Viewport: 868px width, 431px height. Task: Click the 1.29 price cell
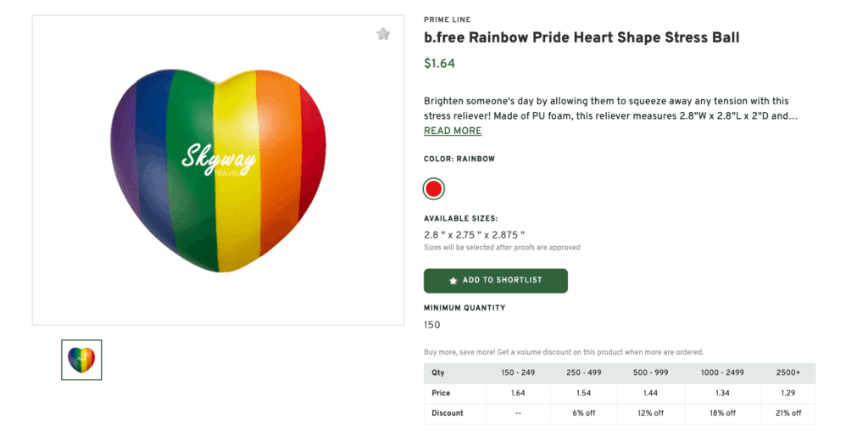[788, 394]
